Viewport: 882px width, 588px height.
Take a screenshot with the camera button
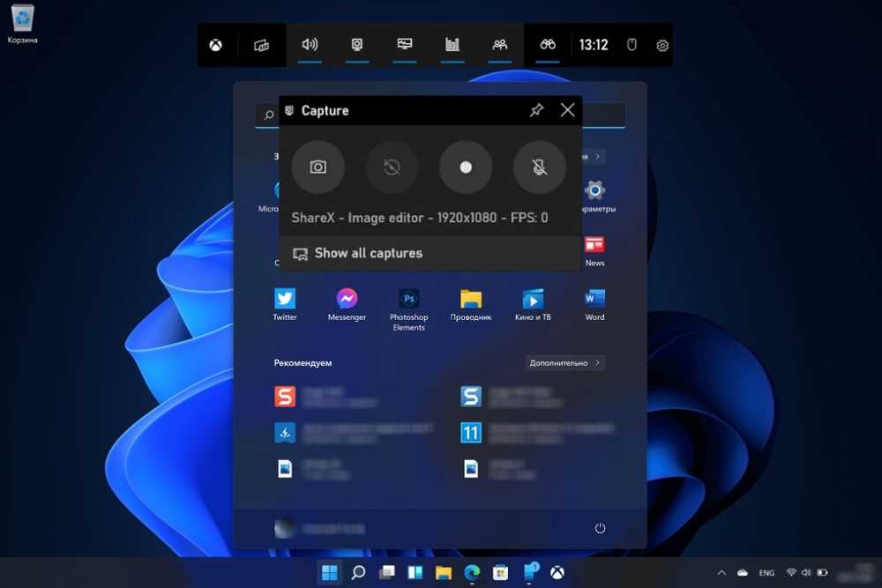[x=318, y=167]
